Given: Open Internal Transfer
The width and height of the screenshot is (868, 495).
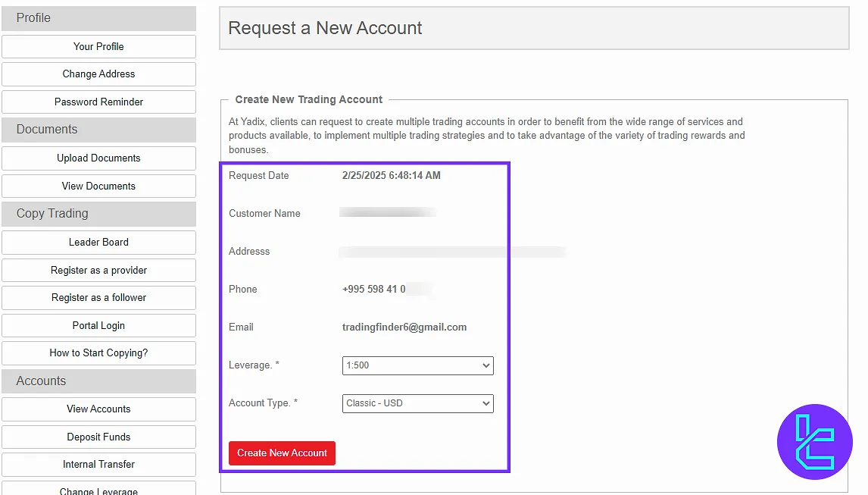Looking at the screenshot, I should click(x=98, y=465).
